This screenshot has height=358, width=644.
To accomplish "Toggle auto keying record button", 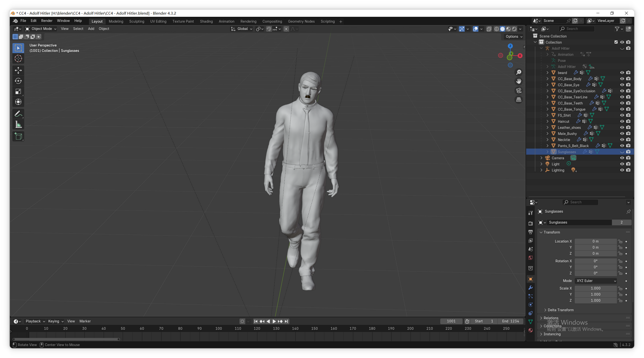I will [x=243, y=322].
